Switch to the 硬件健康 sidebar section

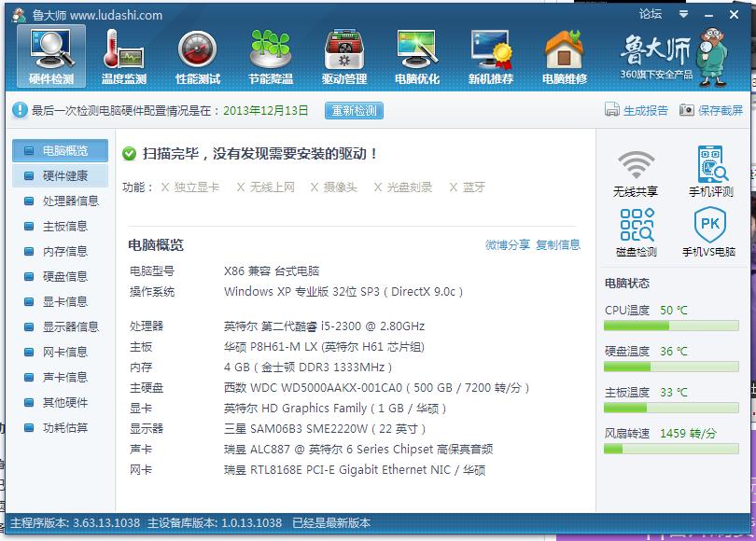[x=63, y=176]
